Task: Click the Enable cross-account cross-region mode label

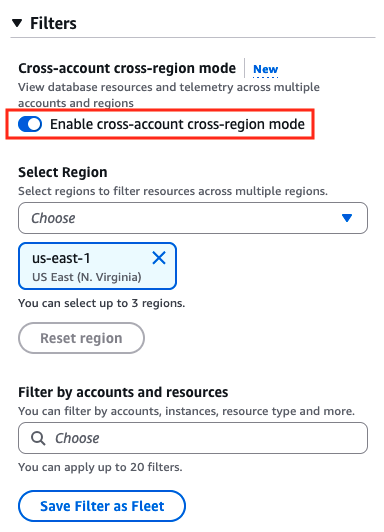Action: point(177,124)
